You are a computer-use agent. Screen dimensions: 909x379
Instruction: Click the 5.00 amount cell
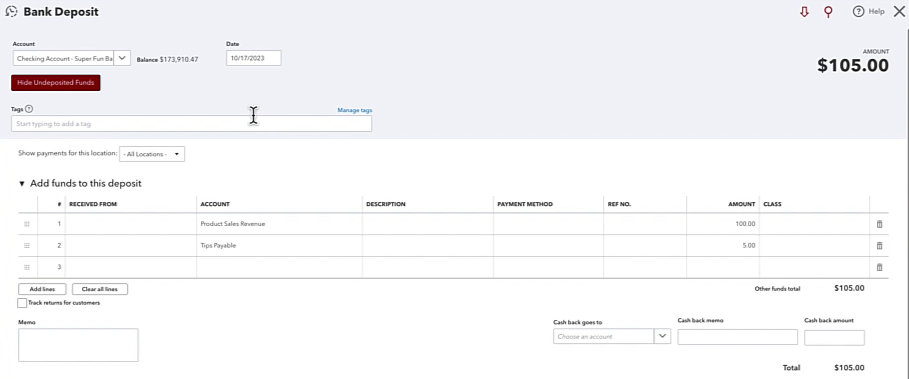coord(722,246)
